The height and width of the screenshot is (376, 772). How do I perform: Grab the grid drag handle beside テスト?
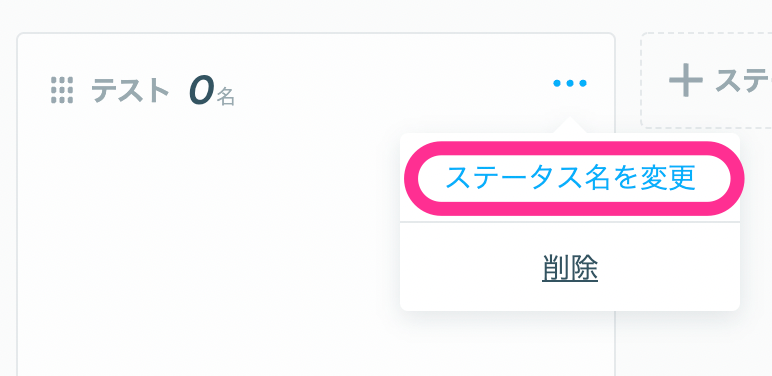pos(62,90)
